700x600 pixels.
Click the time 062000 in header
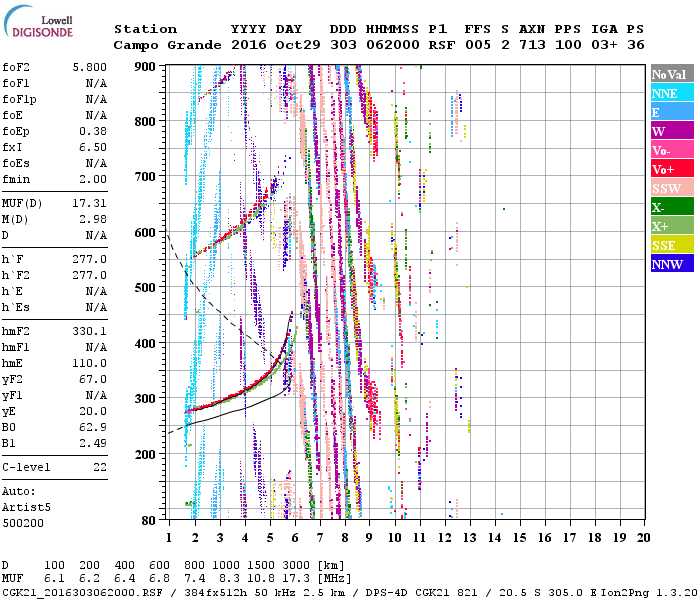point(393,45)
